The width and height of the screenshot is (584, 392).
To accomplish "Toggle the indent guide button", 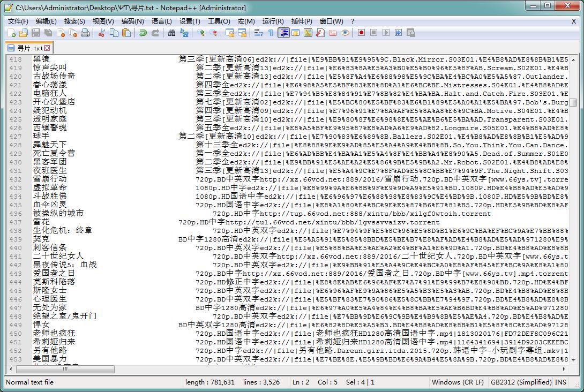I will click(283, 33).
